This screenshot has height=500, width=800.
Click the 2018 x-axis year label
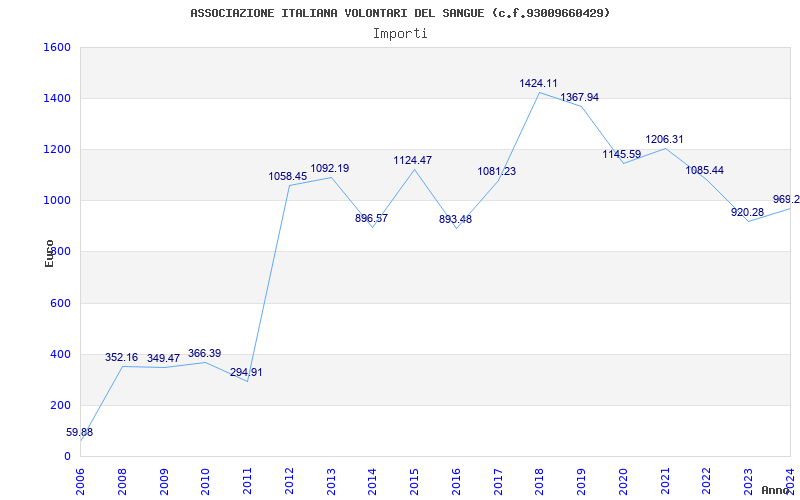[540, 481]
